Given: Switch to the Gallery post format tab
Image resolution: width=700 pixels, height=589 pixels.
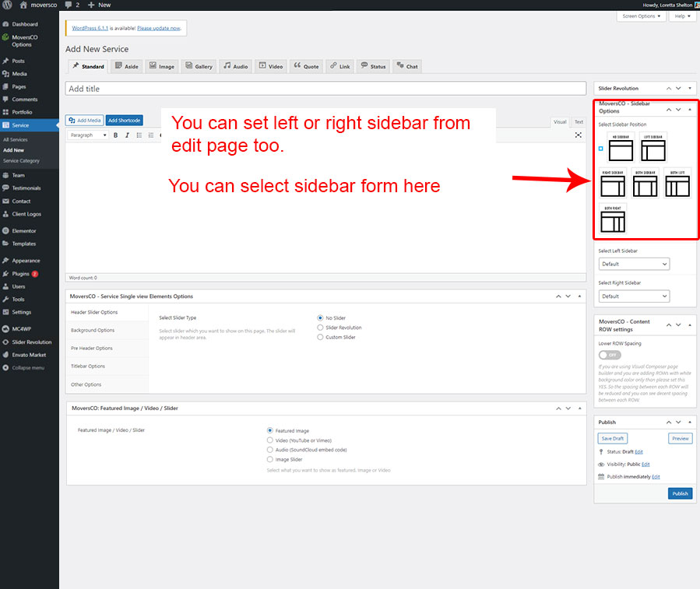Looking at the screenshot, I should (x=199, y=66).
